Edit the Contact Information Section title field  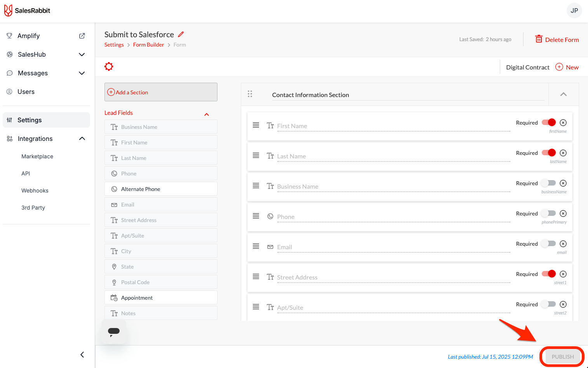[x=408, y=95]
